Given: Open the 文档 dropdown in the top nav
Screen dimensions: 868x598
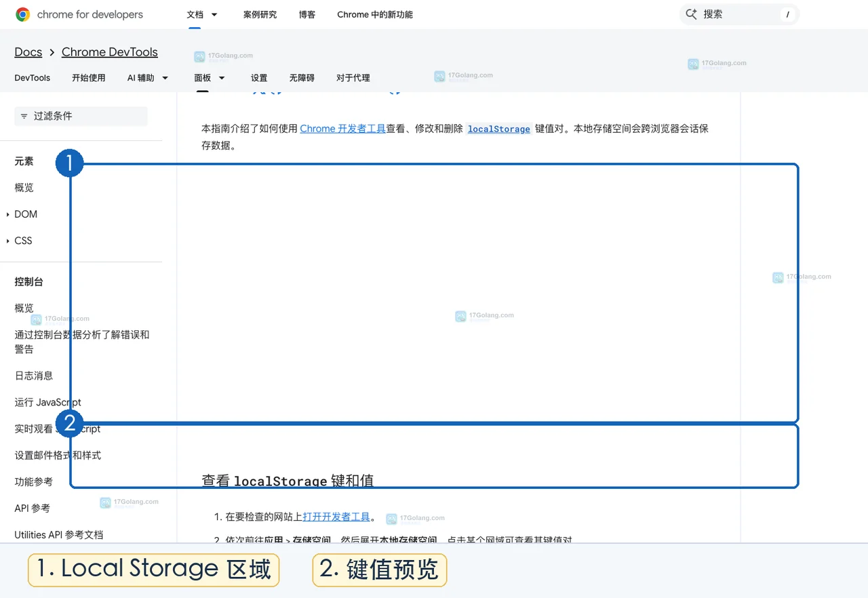Looking at the screenshot, I should 202,14.
